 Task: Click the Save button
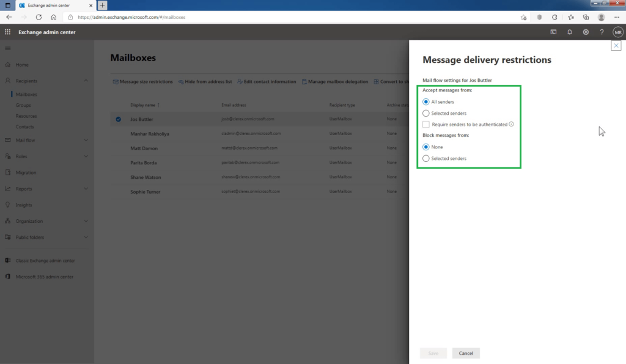point(433,353)
